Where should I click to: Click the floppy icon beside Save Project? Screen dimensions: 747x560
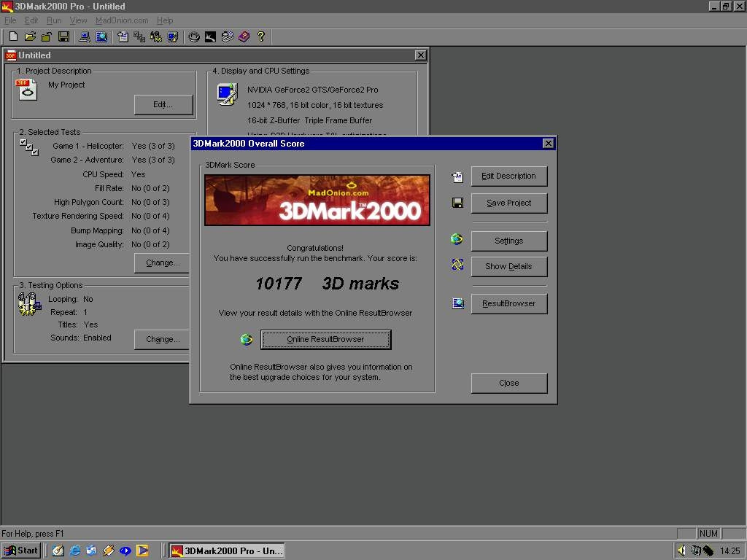[x=457, y=203]
